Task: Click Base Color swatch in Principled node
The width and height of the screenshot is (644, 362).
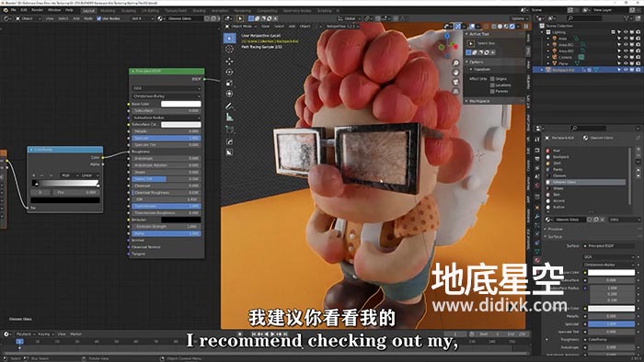Action: [181, 104]
